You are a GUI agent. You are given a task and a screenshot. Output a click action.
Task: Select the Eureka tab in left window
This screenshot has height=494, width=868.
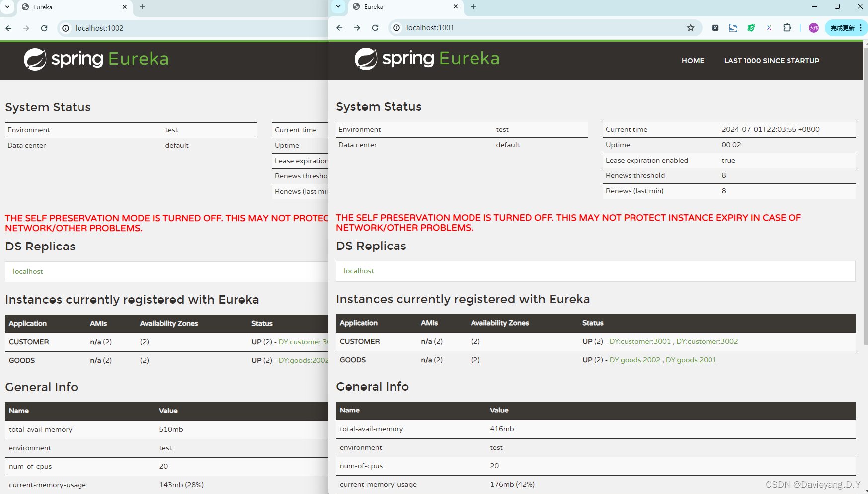[x=75, y=7]
